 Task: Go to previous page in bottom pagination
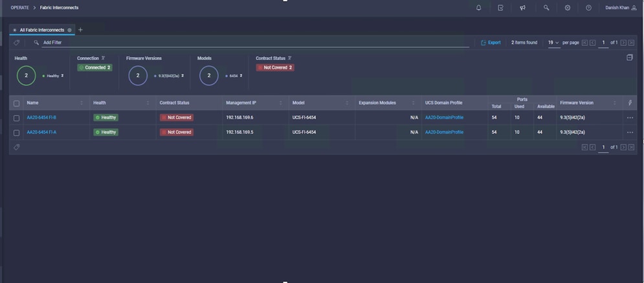coord(592,147)
